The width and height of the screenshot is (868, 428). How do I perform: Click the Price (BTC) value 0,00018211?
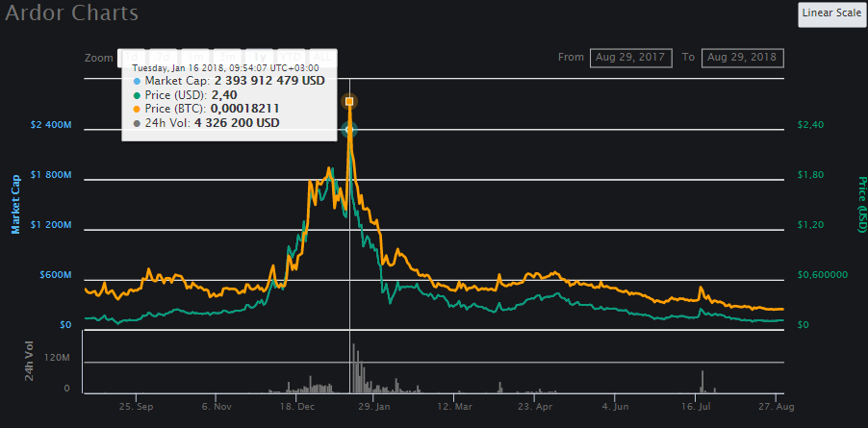click(244, 109)
